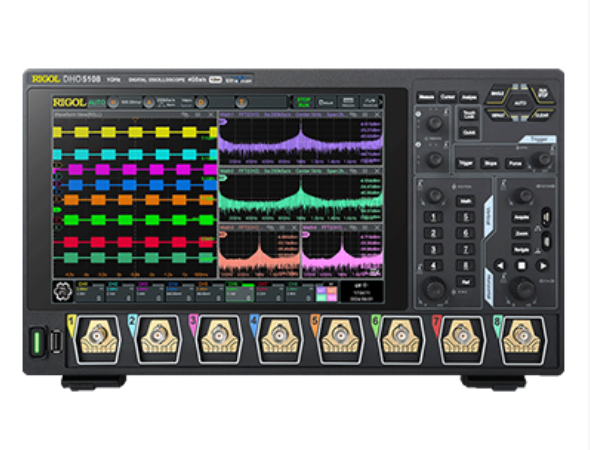Toggle on-screen green STOP/RUN button
This screenshot has width=590, height=450.
coord(303,102)
